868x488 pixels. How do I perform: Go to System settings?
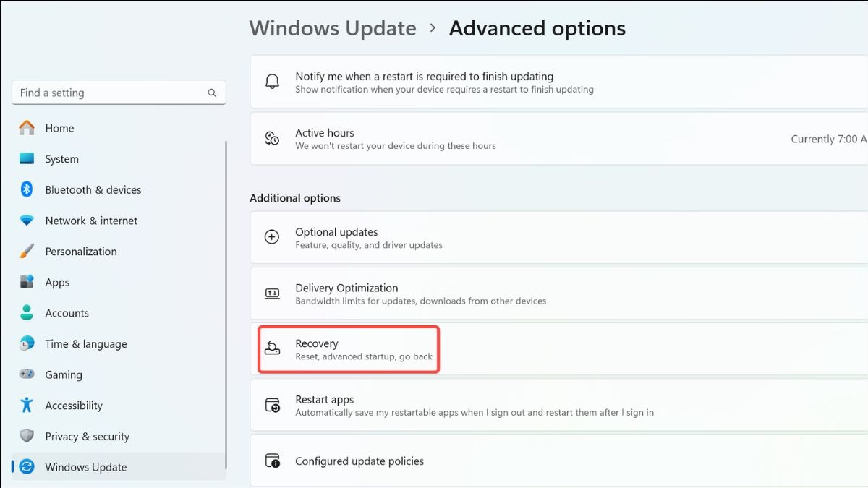[119, 159]
